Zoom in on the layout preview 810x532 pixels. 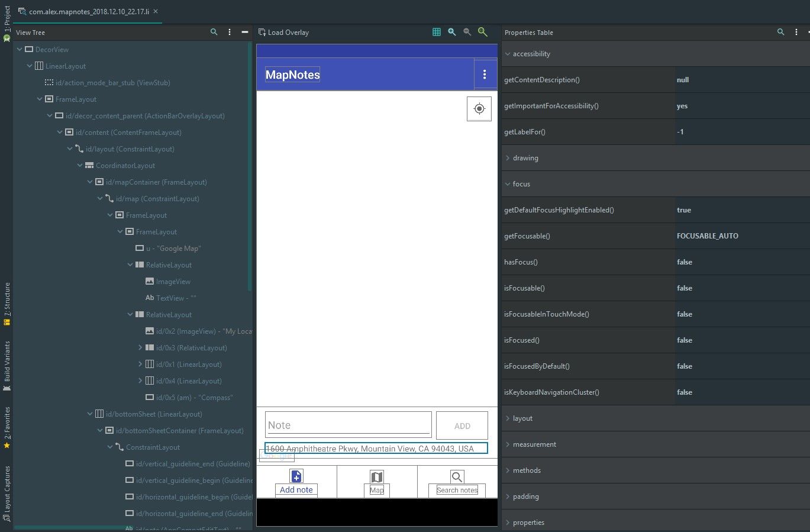click(452, 32)
